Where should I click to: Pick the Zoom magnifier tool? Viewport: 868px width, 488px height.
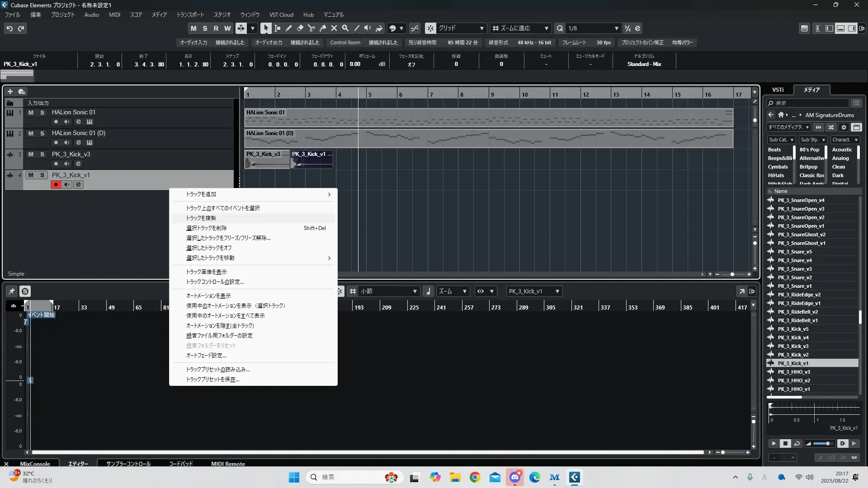point(345,28)
